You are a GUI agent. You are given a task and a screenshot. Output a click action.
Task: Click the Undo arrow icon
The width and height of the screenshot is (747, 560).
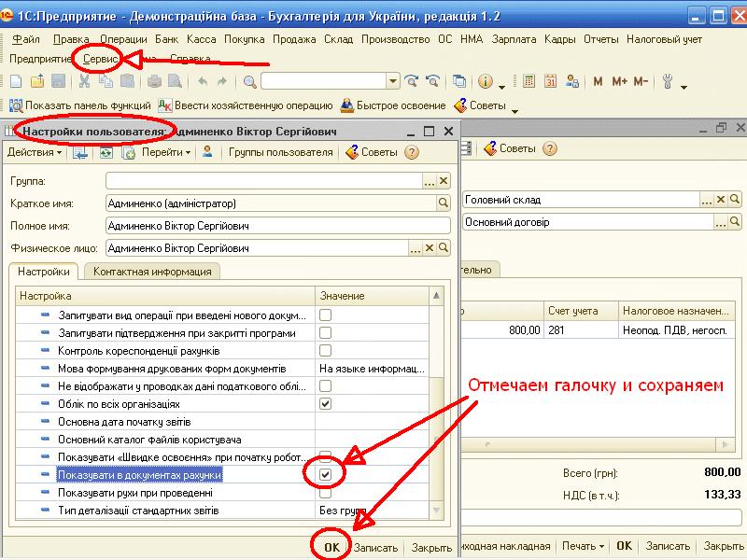point(203,81)
